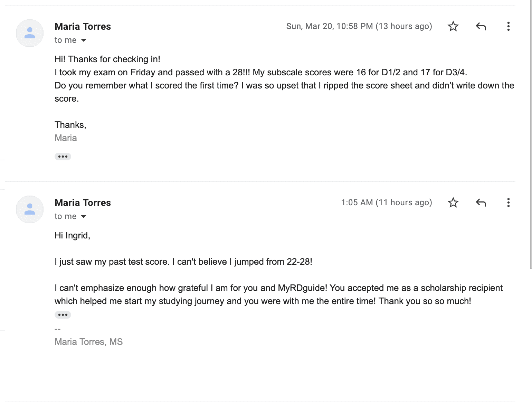This screenshot has height=405, width=532.
Task: Click the "Hi Ingrid," greeting line
Action: click(x=72, y=235)
